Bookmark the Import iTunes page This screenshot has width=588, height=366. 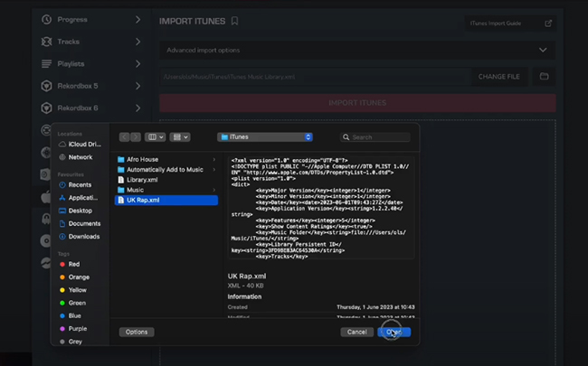click(235, 21)
